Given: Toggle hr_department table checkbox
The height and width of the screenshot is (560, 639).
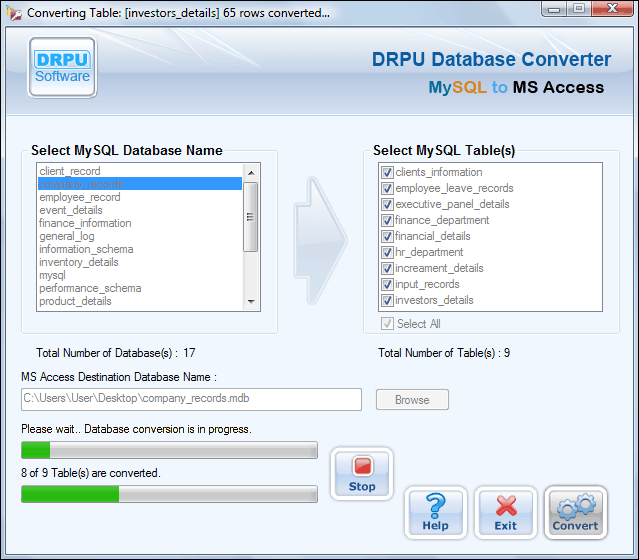Looking at the screenshot, I should 387,252.
